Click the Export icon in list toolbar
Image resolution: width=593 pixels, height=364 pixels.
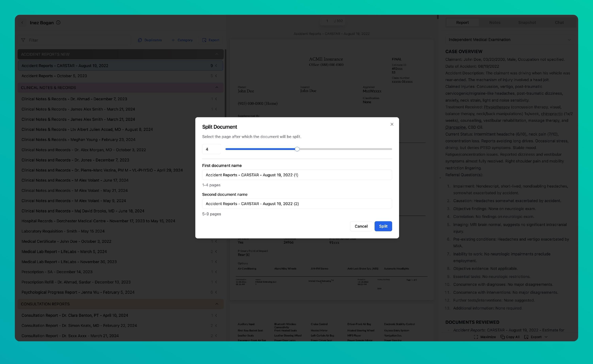pos(204,40)
